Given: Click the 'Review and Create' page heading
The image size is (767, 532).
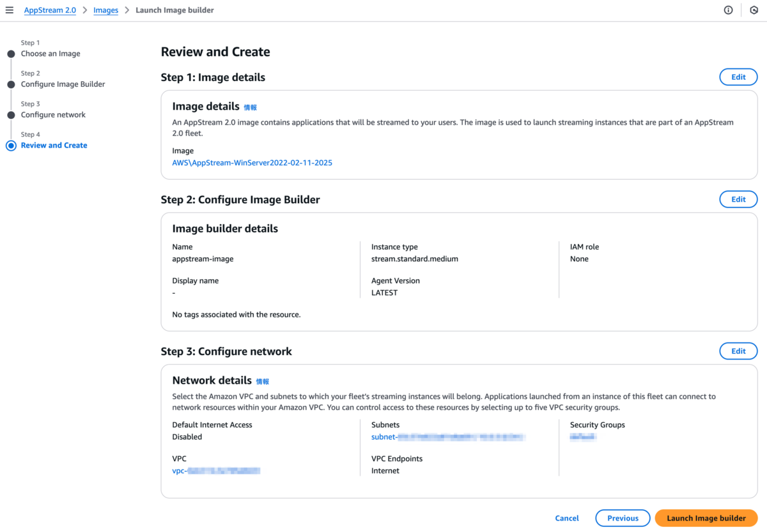Looking at the screenshot, I should tap(215, 52).
